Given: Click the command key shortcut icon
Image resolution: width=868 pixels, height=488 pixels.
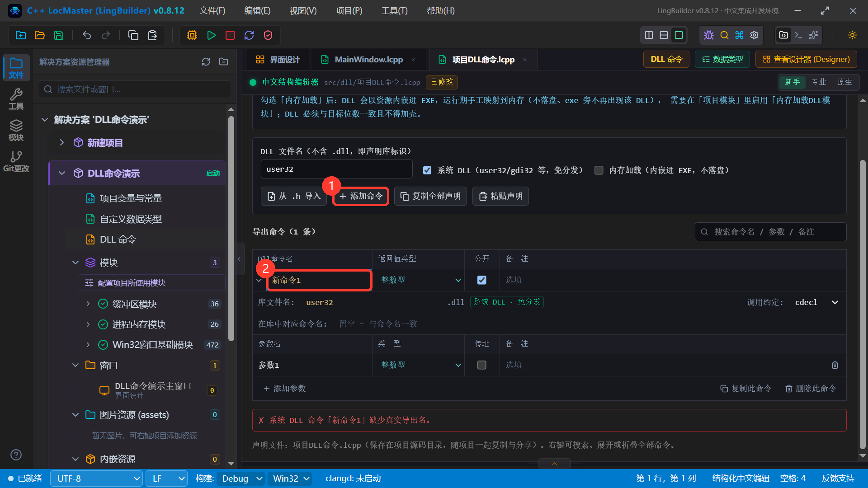Looking at the screenshot, I should tap(739, 35).
